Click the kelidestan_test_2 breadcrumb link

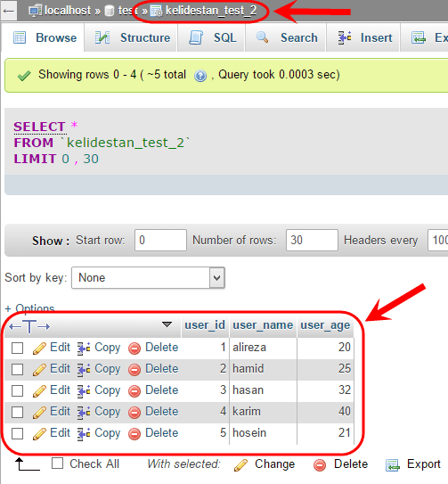(211, 11)
